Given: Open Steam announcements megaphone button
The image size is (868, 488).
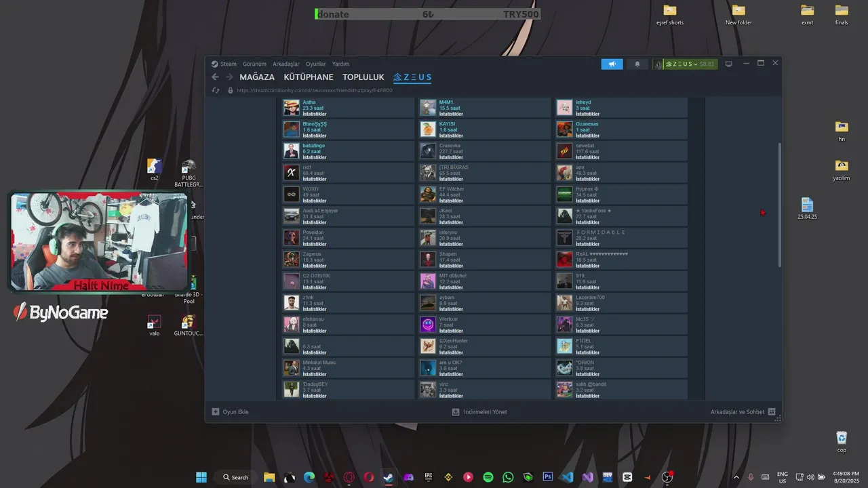Looking at the screenshot, I should coord(612,64).
